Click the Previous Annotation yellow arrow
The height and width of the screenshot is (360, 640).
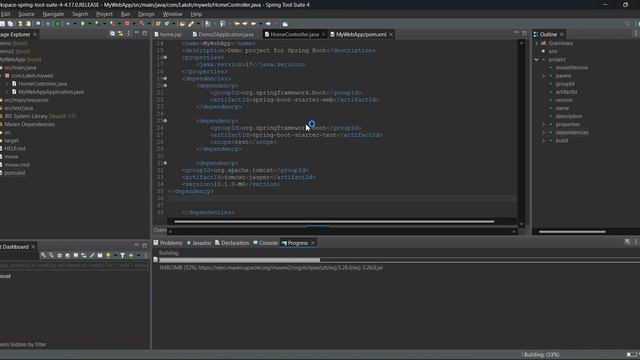(237, 24)
